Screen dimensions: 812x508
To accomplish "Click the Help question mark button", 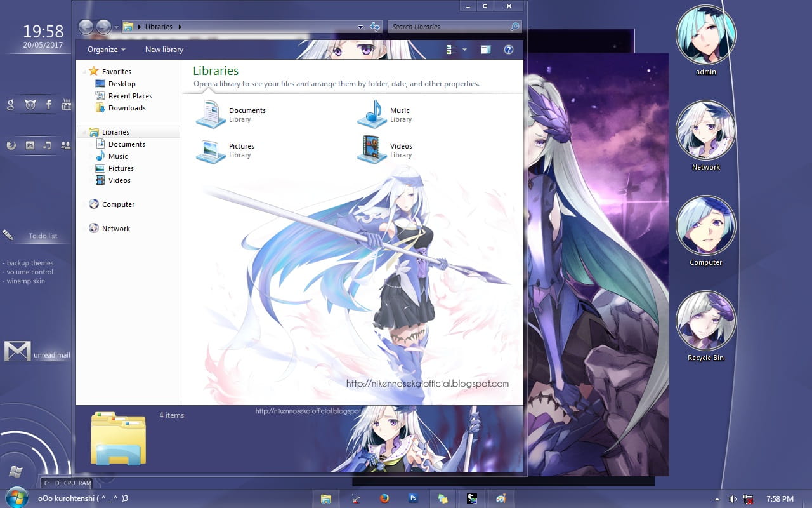I will click(508, 49).
